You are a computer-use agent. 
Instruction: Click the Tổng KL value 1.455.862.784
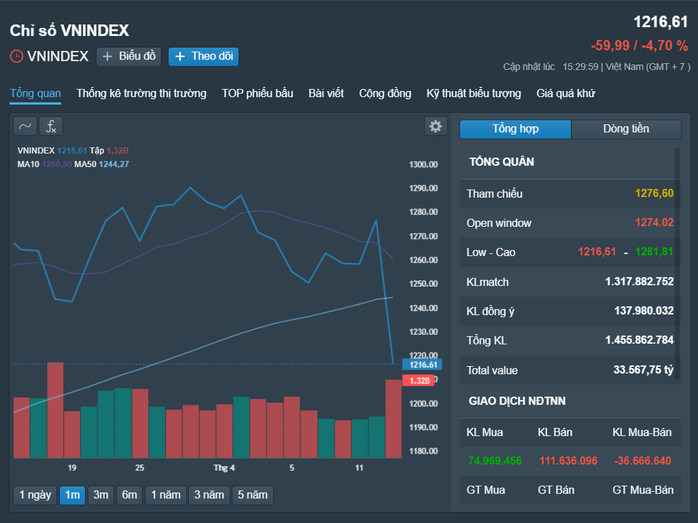tap(639, 340)
